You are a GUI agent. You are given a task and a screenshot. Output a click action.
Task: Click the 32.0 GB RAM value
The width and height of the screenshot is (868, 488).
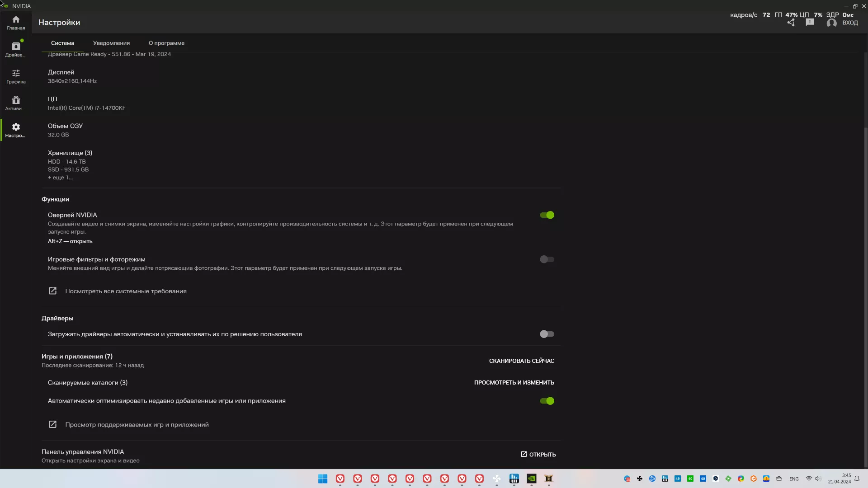tap(58, 135)
